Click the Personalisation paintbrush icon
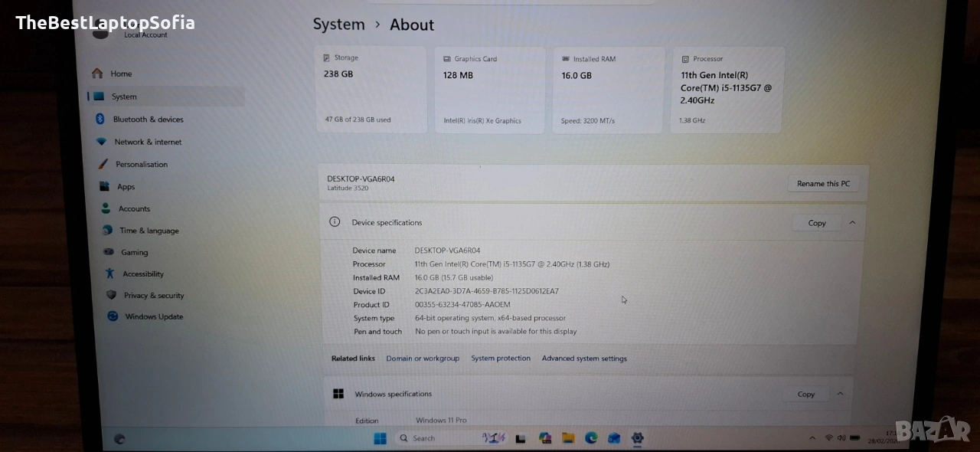980x452 pixels. point(103,164)
